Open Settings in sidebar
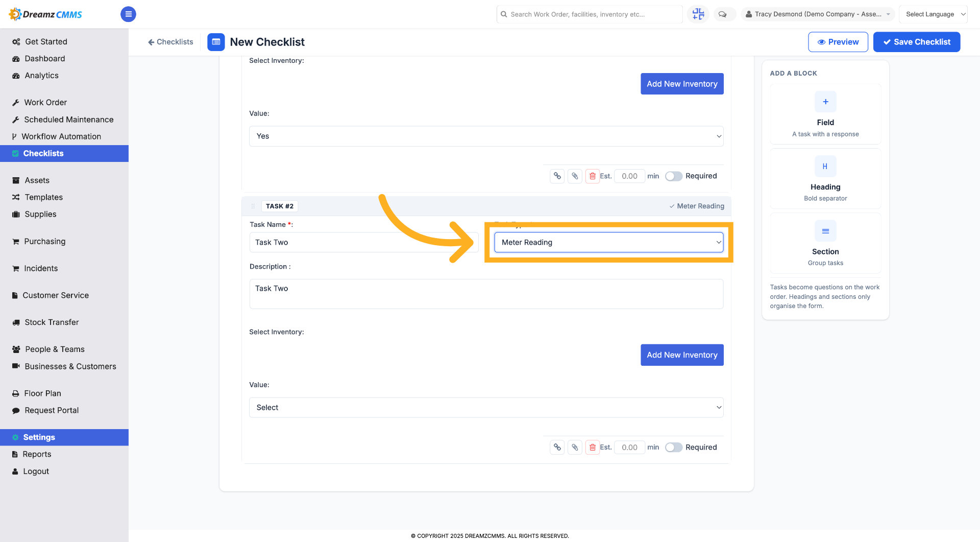The width and height of the screenshot is (980, 542). click(x=64, y=437)
